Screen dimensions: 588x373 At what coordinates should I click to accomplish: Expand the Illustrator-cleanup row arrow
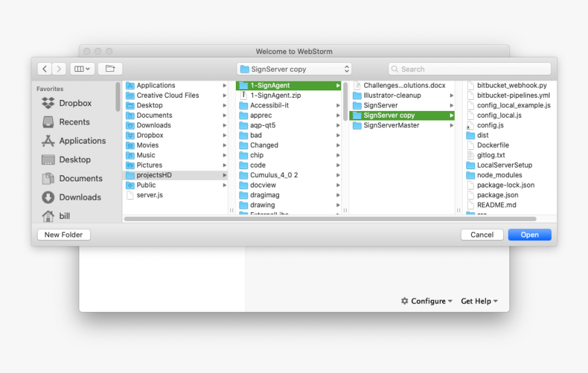(x=451, y=95)
